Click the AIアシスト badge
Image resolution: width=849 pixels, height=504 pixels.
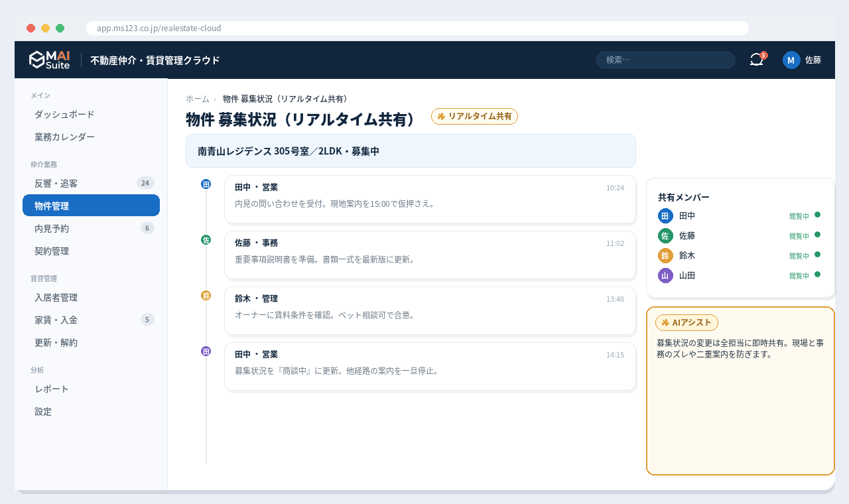[x=686, y=322]
